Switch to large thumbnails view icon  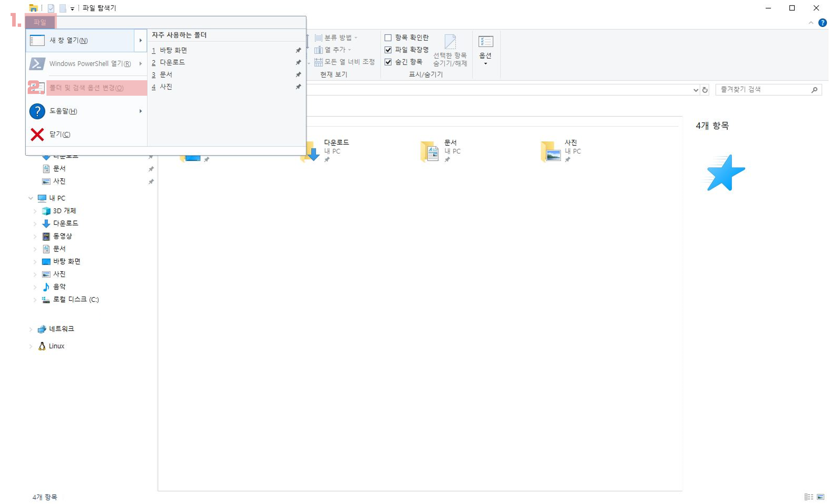pyautogui.click(x=820, y=497)
